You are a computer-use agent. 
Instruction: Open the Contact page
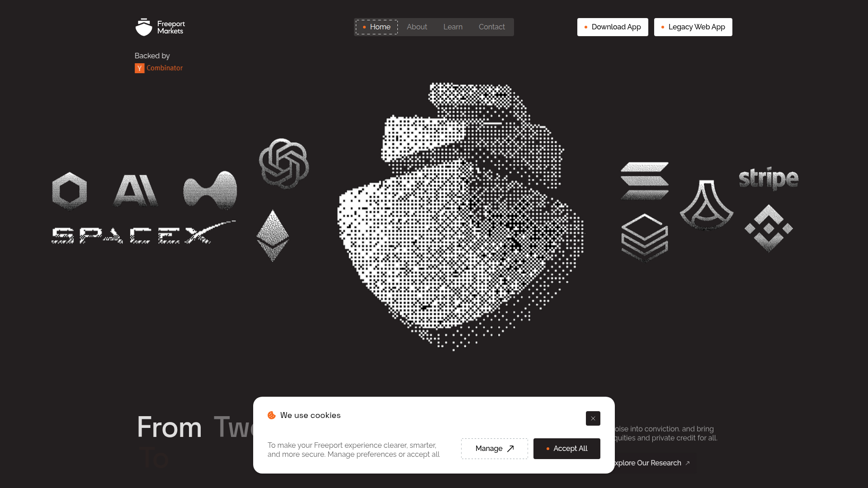[x=492, y=27]
